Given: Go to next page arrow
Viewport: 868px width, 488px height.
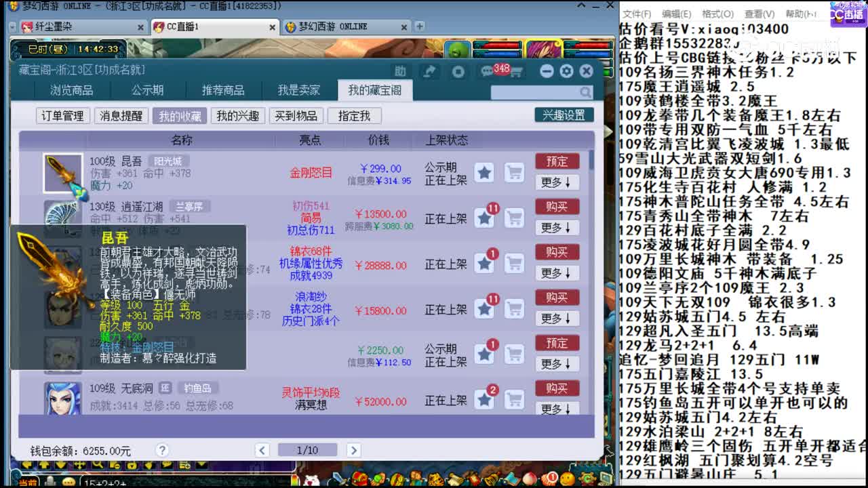Looking at the screenshot, I should (353, 450).
